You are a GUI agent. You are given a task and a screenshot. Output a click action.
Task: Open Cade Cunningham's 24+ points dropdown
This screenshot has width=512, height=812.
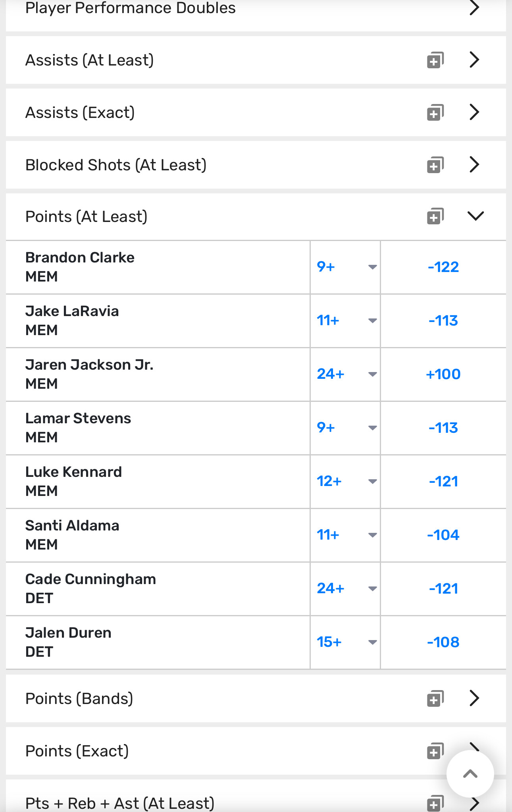click(x=345, y=588)
